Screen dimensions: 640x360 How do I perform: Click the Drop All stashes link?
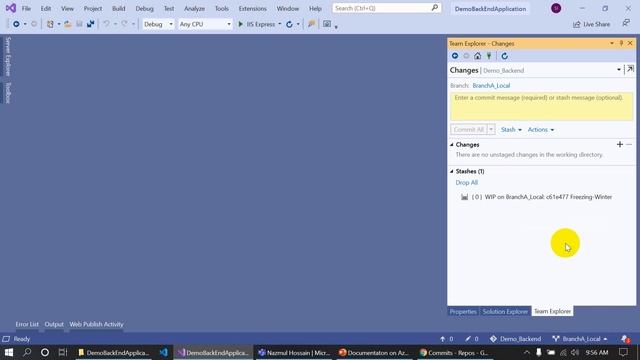point(467,183)
